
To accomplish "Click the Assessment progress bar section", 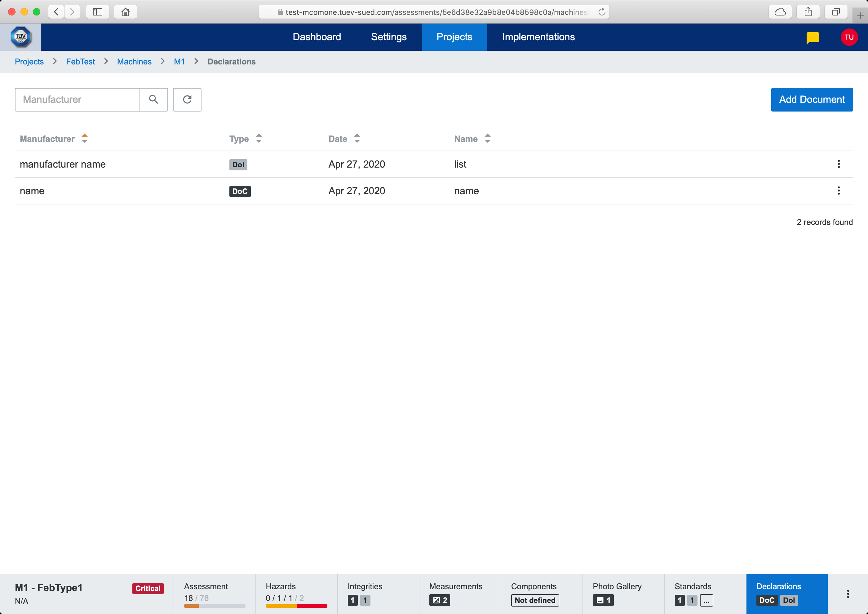I will pyautogui.click(x=215, y=594).
